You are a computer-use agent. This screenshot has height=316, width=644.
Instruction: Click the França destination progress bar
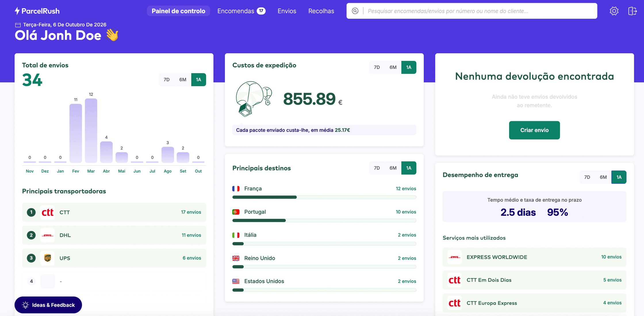coord(324,197)
